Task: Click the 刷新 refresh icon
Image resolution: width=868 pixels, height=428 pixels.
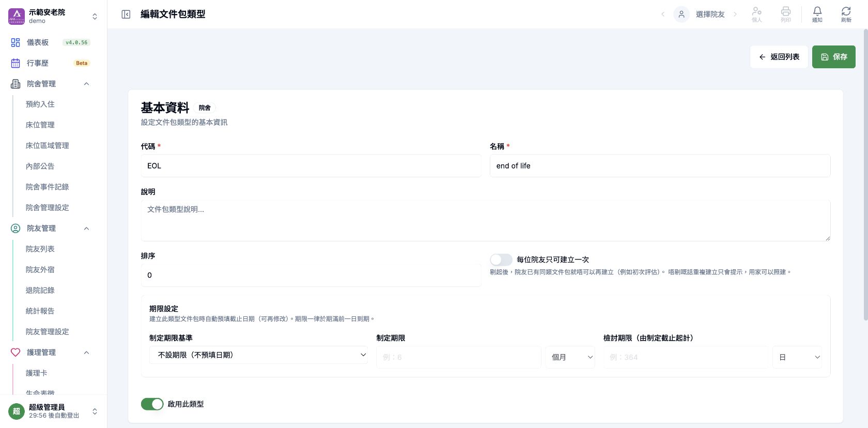Action: click(x=846, y=11)
